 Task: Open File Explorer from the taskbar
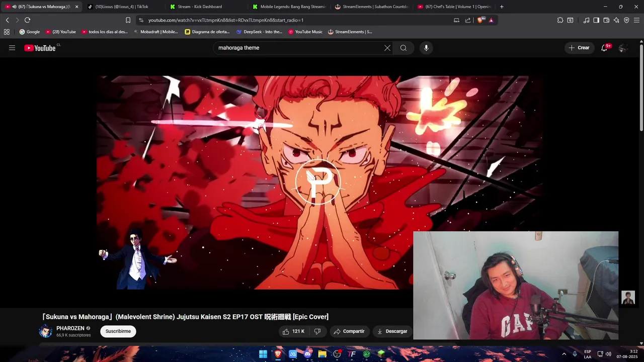click(x=323, y=354)
